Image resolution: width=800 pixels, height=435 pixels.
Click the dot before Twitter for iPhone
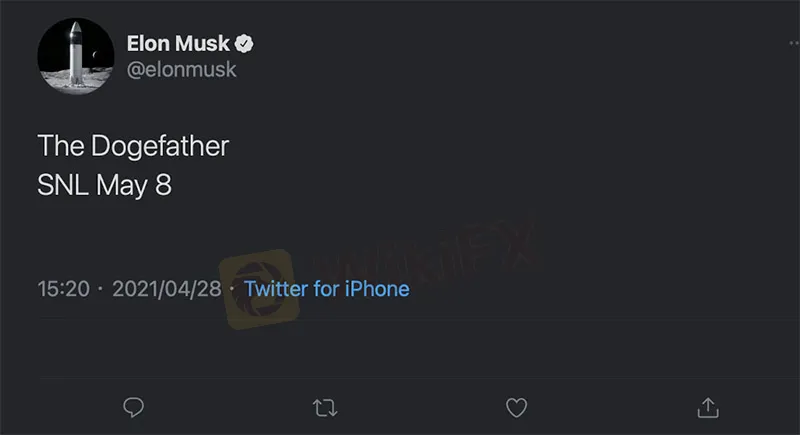pos(232,288)
